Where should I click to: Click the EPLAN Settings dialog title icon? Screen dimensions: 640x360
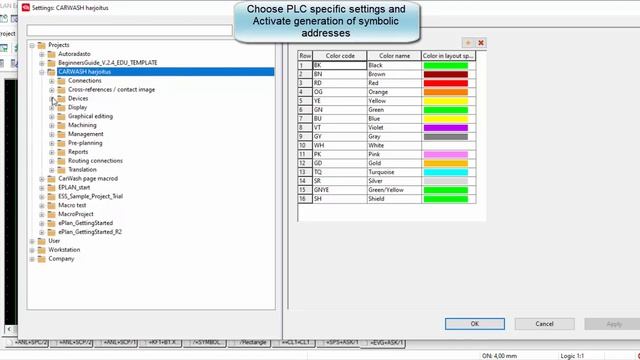[x=26, y=7]
